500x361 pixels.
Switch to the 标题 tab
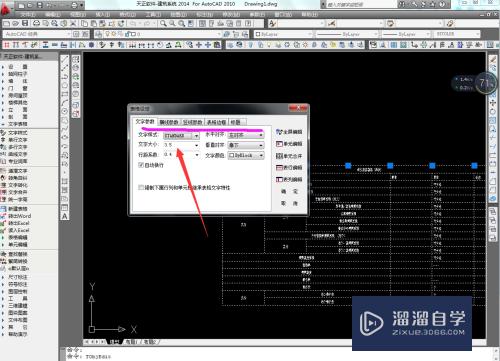click(x=236, y=122)
